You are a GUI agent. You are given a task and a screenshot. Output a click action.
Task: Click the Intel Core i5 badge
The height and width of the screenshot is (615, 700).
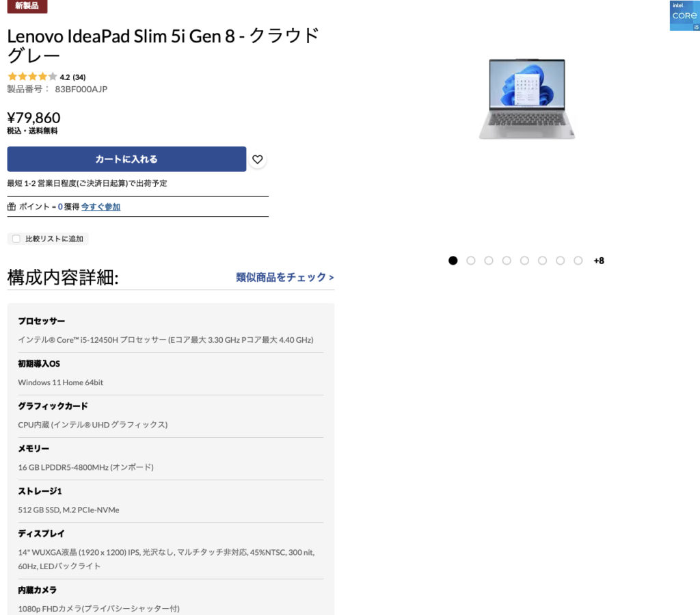tap(684, 16)
